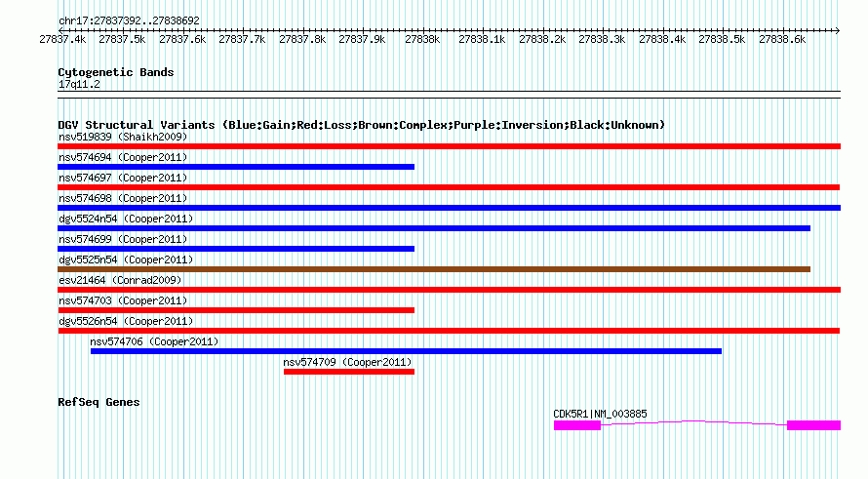Click the nsv574694 (Cooper2011) label

123,157
